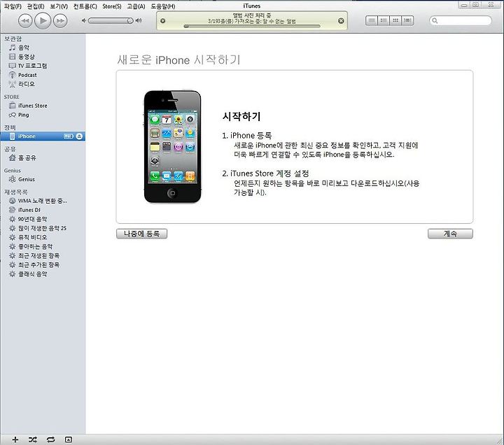Toggle repeat at the bottom bar
Screen dimensions: 504x445
[50, 439]
